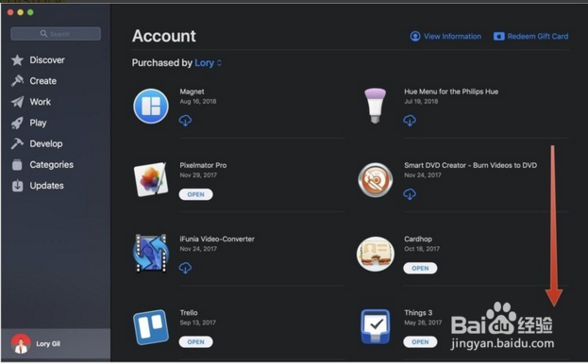Click the iFunia Video-Converter app icon

click(151, 253)
